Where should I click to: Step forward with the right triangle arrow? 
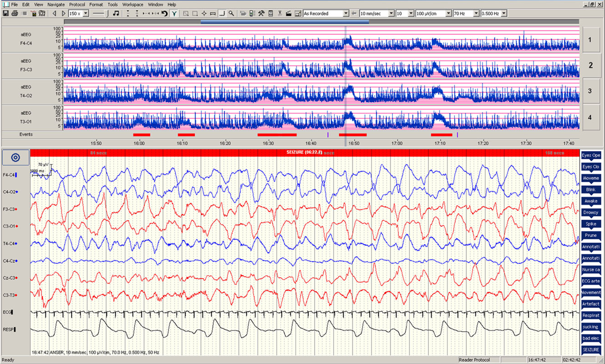[x=63, y=14]
